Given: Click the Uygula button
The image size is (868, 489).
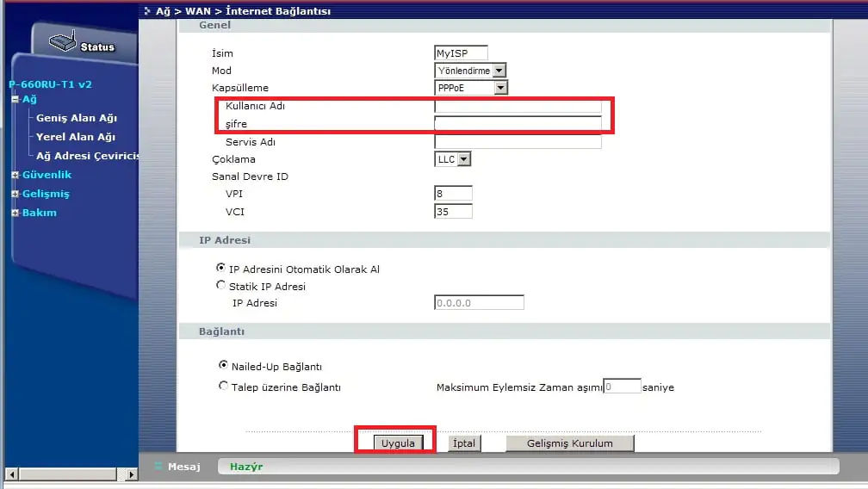Looking at the screenshot, I should pyautogui.click(x=398, y=443).
